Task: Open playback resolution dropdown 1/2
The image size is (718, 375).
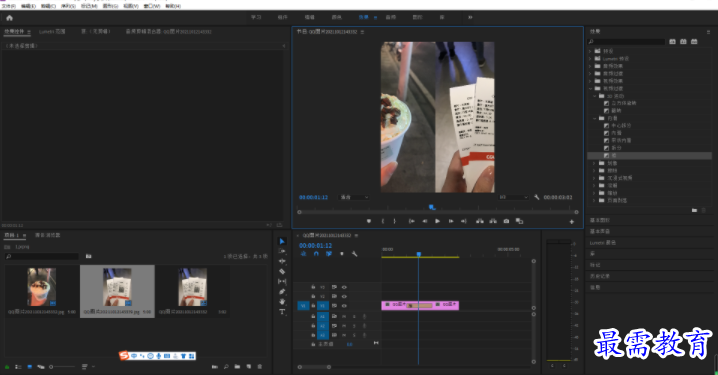Action: tap(513, 197)
